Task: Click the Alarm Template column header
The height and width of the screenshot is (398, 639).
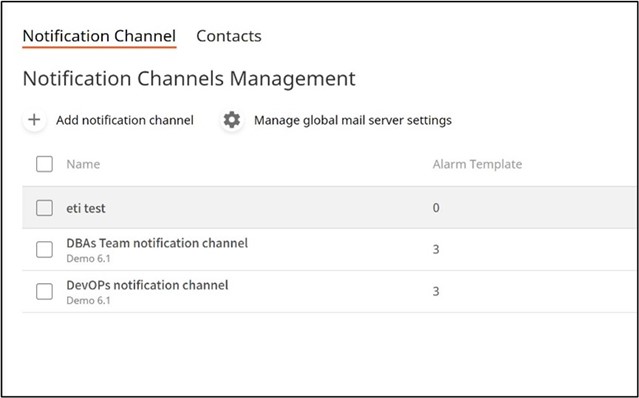Action: click(x=477, y=164)
